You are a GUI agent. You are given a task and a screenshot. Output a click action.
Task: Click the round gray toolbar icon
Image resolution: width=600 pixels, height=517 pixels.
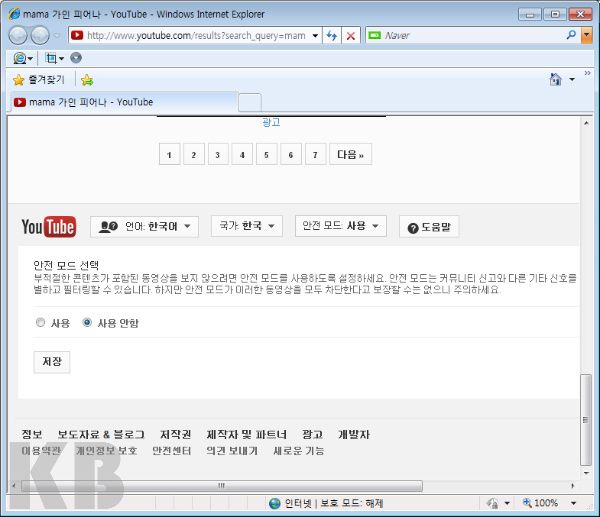(x=76, y=58)
